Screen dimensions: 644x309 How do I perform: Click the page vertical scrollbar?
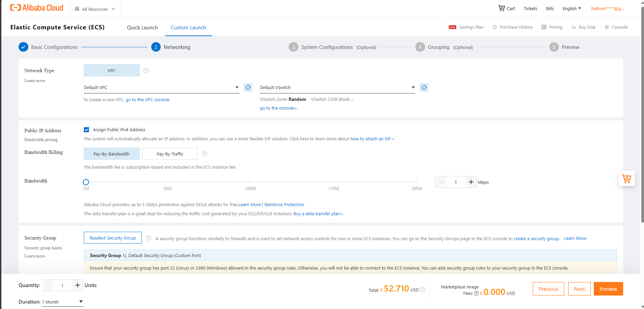[642, 115]
